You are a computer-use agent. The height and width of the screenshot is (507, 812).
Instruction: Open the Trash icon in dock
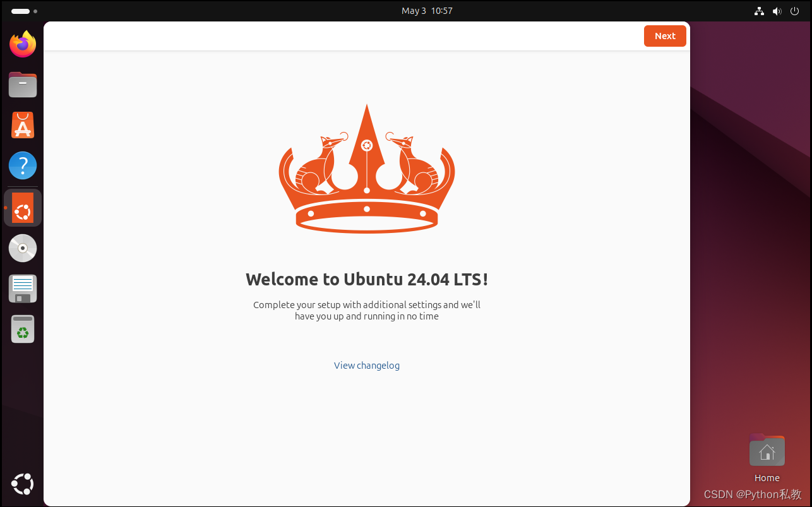(x=23, y=329)
